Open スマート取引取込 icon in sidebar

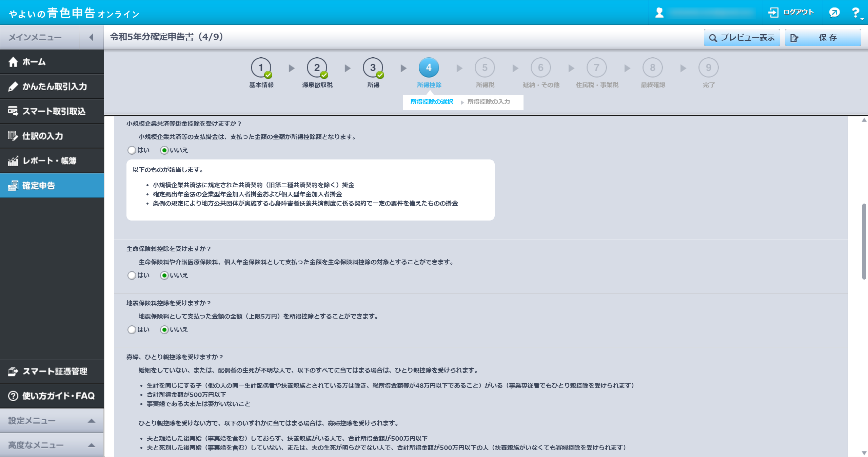click(13, 111)
